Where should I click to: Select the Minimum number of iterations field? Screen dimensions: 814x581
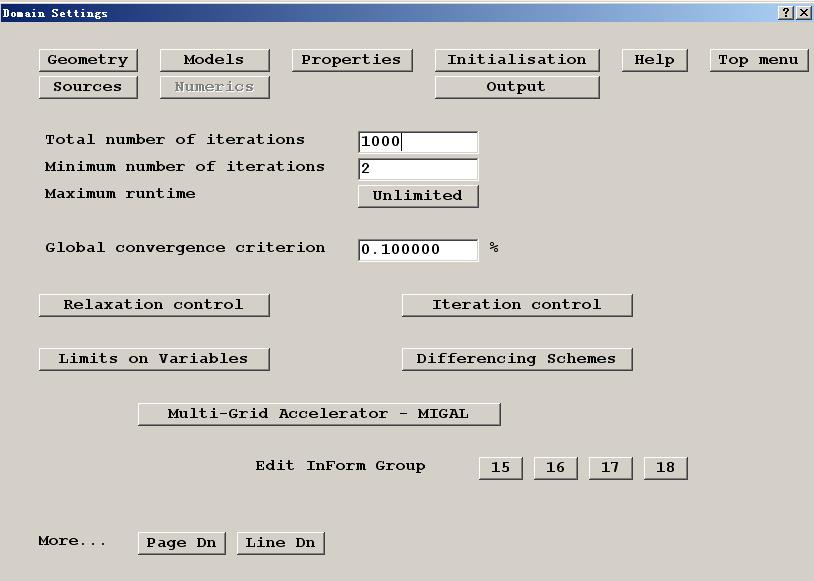(417, 169)
